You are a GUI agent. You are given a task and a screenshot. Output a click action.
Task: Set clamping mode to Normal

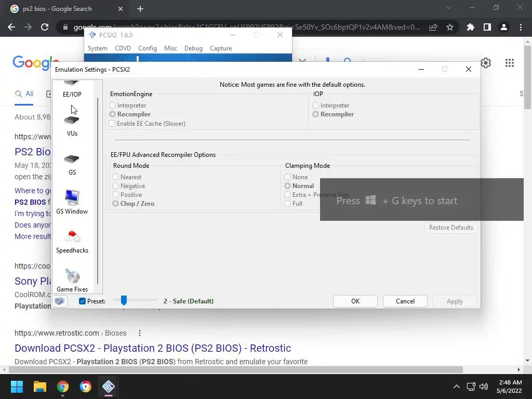(x=299, y=186)
